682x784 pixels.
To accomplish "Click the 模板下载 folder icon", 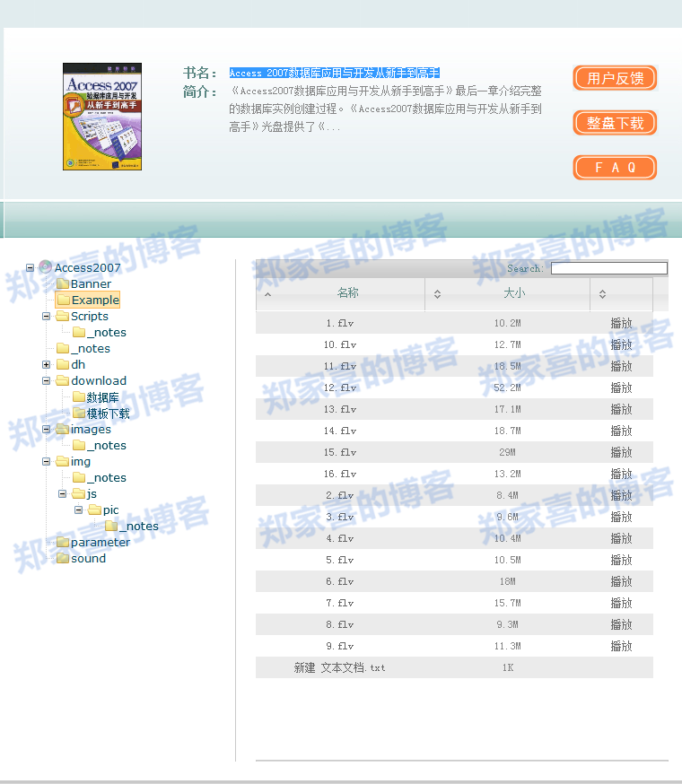I will (79, 413).
